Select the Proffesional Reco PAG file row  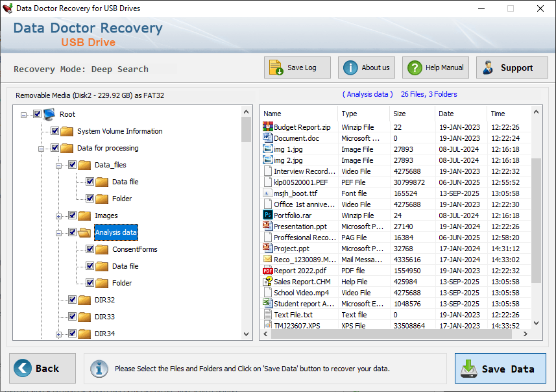396,237
